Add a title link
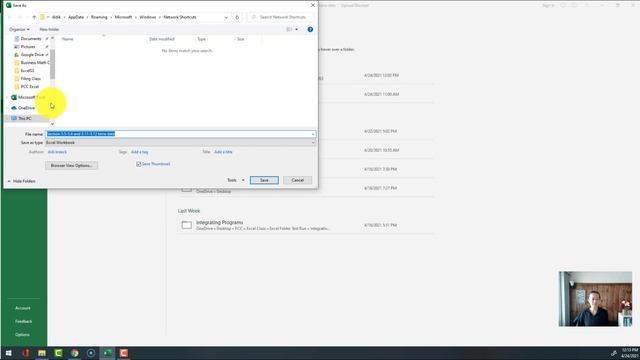640x360 pixels. pyautogui.click(x=223, y=152)
